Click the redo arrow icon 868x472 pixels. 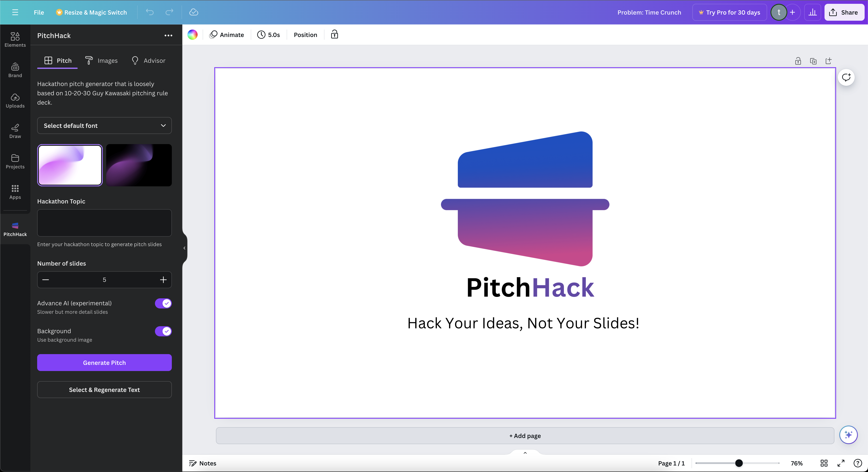(169, 12)
